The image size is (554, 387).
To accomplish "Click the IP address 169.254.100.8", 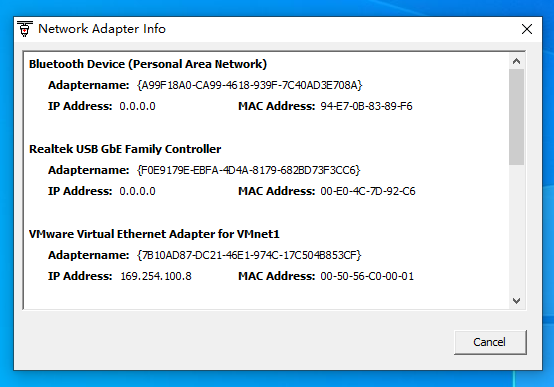I will coord(156,276).
